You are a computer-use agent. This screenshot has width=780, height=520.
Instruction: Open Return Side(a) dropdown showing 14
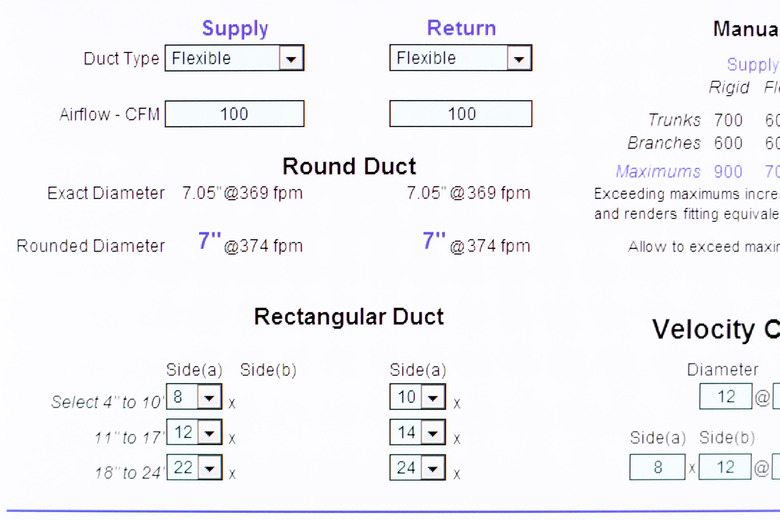433,433
